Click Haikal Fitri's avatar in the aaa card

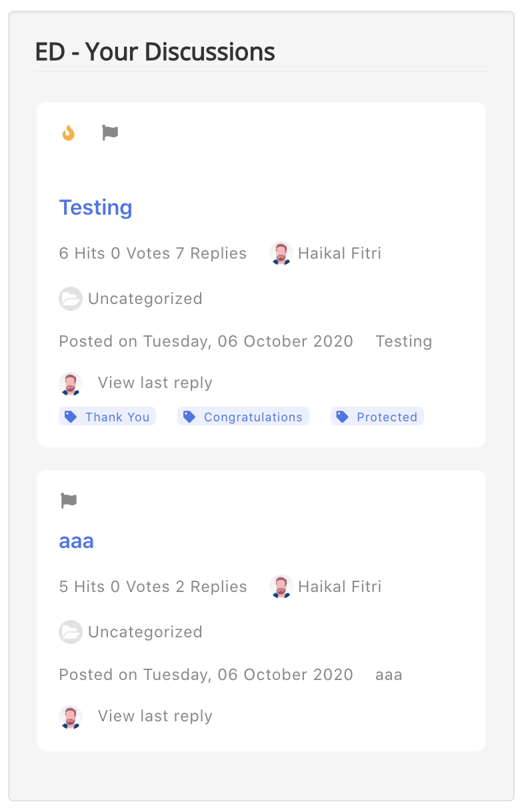pos(281,587)
